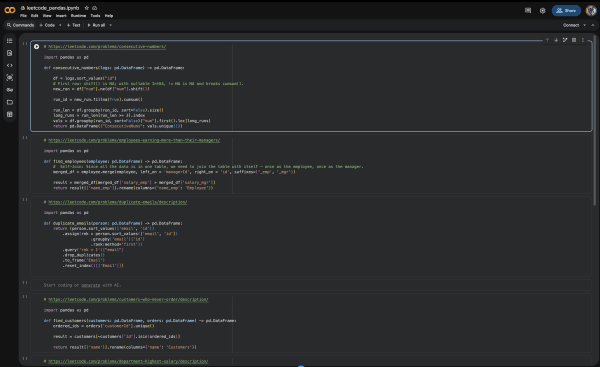The height and width of the screenshot is (367, 600).
Task: Open the comments panel icon
Action: point(528,11)
